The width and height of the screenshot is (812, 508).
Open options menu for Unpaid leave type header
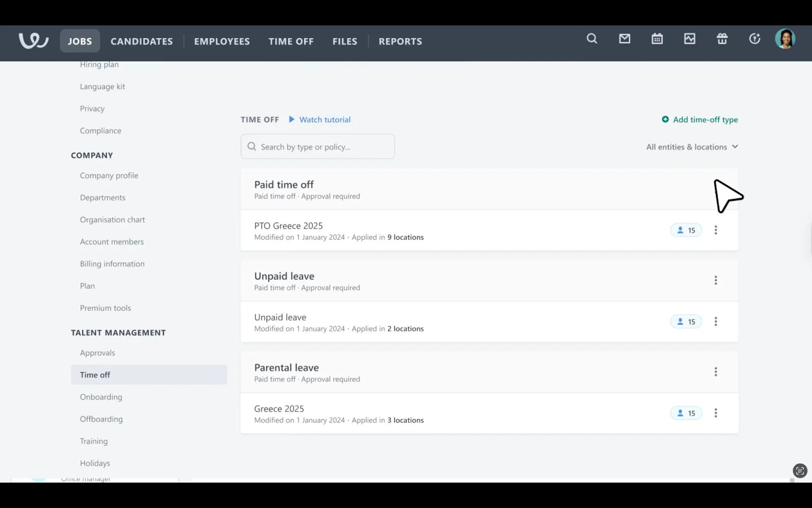point(716,280)
